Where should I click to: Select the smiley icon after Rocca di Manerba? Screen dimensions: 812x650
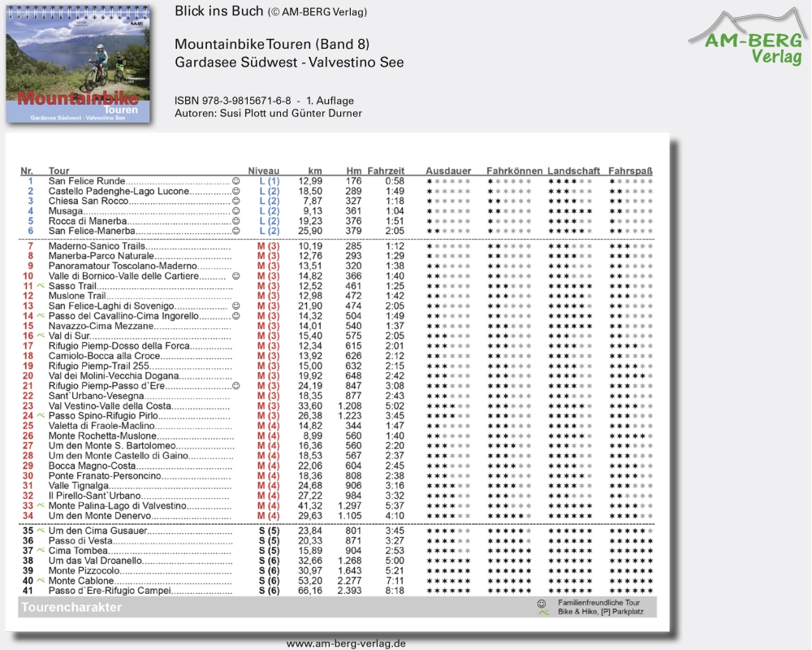[236, 221]
